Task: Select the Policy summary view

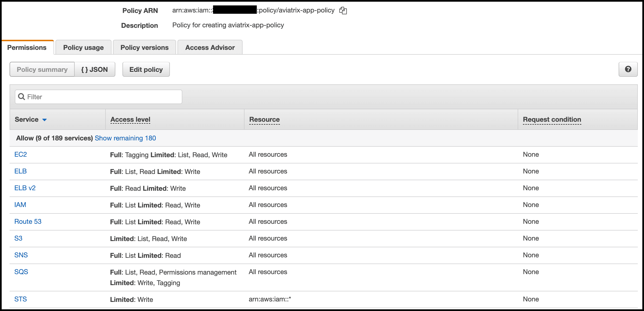Action: pyautogui.click(x=42, y=69)
